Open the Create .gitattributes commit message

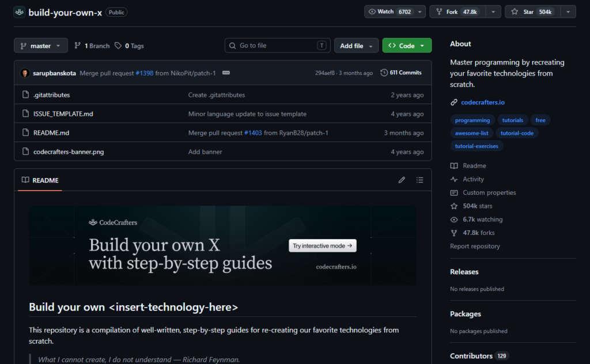click(x=217, y=95)
